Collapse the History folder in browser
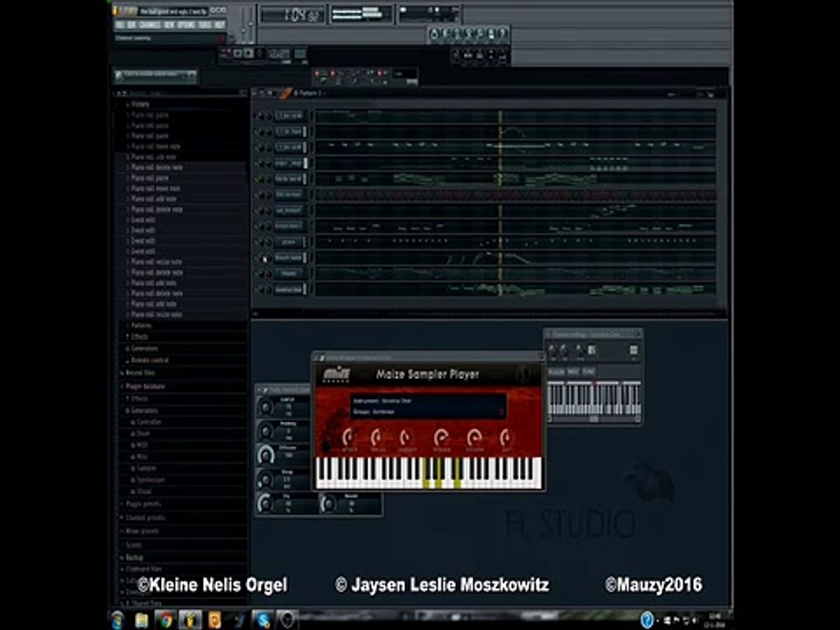The width and height of the screenshot is (840, 630). tap(139, 104)
